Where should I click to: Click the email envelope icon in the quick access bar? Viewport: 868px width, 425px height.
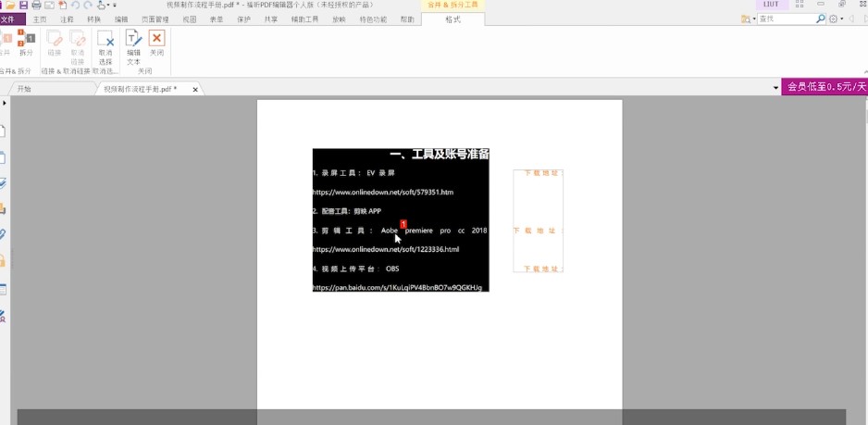point(49,5)
